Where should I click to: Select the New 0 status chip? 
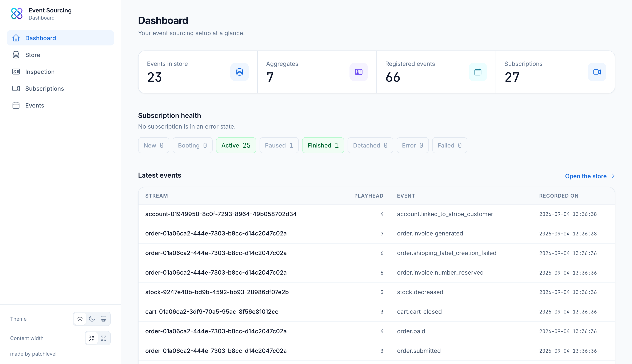click(153, 145)
